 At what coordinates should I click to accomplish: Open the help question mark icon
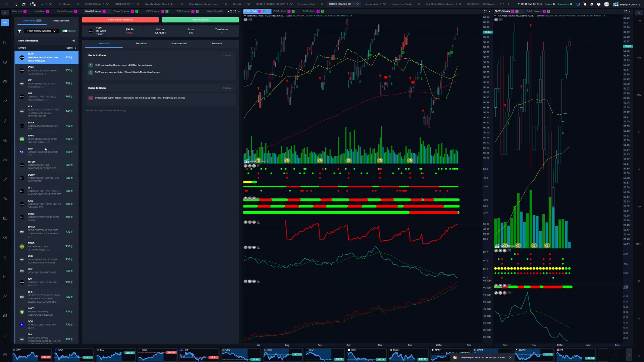(x=599, y=4)
